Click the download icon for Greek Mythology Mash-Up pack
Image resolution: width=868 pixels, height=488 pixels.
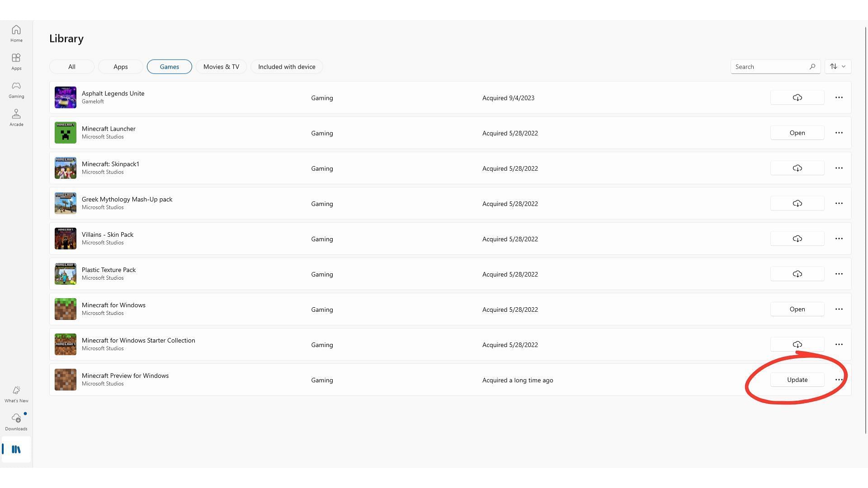click(797, 203)
